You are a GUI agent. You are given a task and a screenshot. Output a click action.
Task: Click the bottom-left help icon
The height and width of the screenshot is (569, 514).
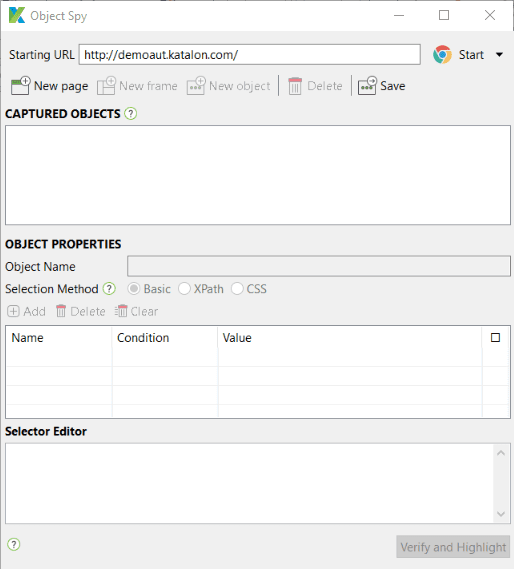click(14, 544)
